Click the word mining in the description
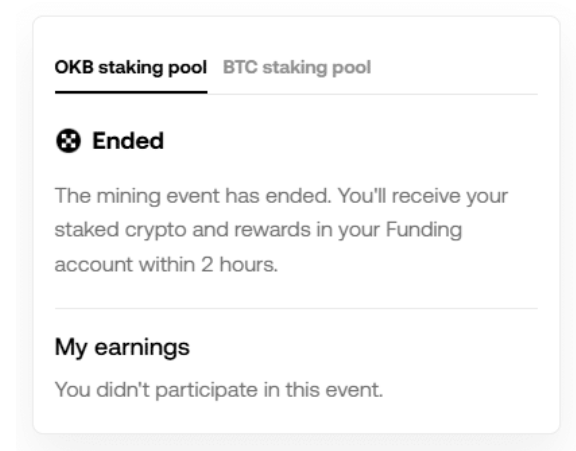The height and width of the screenshot is (451, 576). pyautogui.click(x=129, y=196)
